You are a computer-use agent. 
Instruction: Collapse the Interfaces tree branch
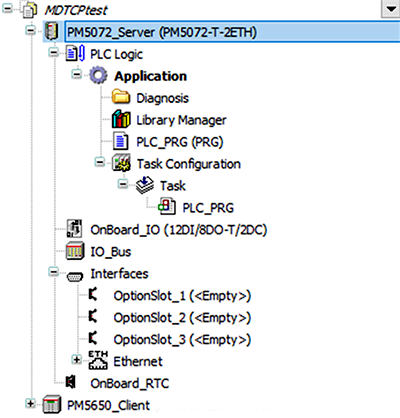(x=53, y=272)
